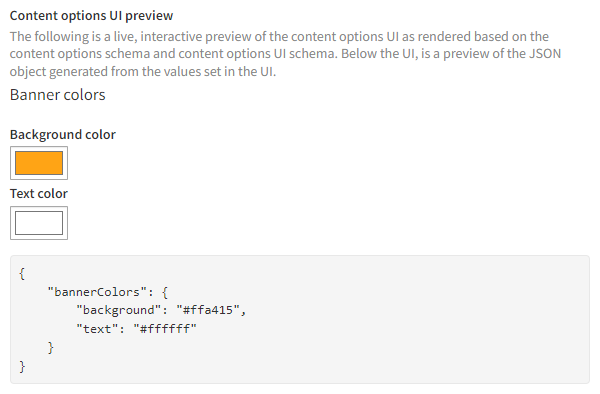Screen dimensions: 600x394
Task: Select the Banner colors section heading
Action: pos(57,95)
